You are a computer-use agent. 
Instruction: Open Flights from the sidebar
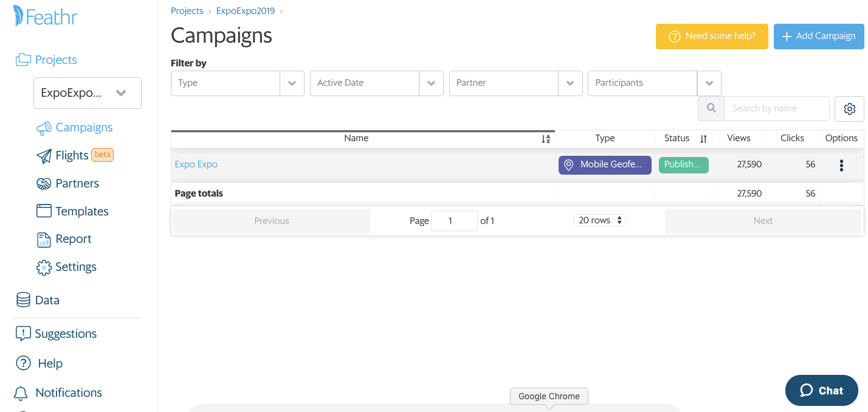tap(71, 156)
